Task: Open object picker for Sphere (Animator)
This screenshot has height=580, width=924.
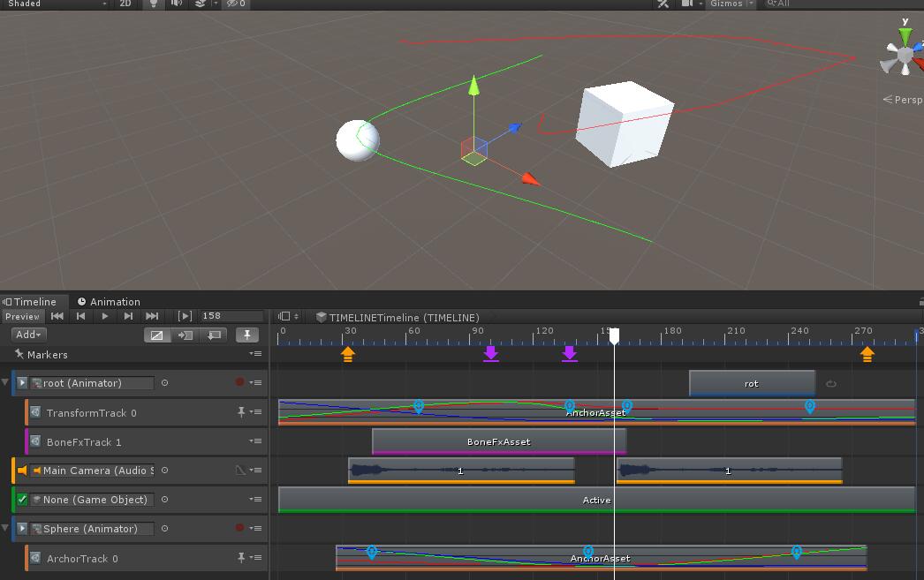Action: point(164,528)
